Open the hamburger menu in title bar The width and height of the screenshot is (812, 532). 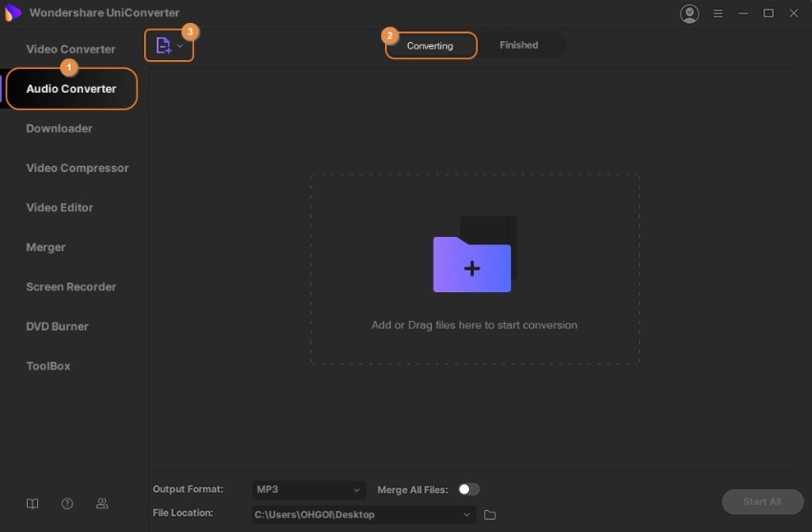pyautogui.click(x=717, y=13)
